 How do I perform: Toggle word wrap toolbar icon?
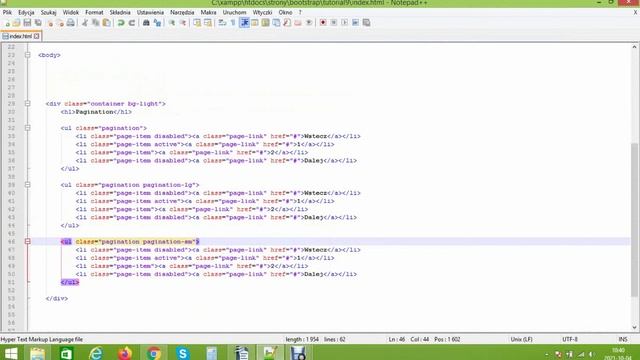222,23
